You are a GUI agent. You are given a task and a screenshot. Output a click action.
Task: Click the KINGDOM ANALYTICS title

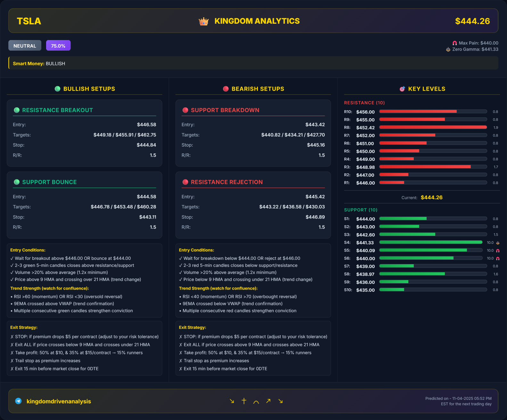point(257,21)
